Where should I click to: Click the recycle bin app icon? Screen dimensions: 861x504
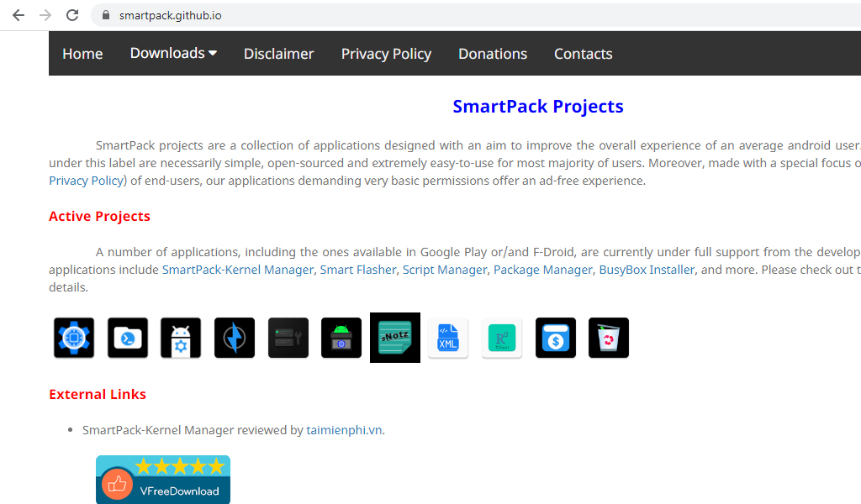(609, 337)
